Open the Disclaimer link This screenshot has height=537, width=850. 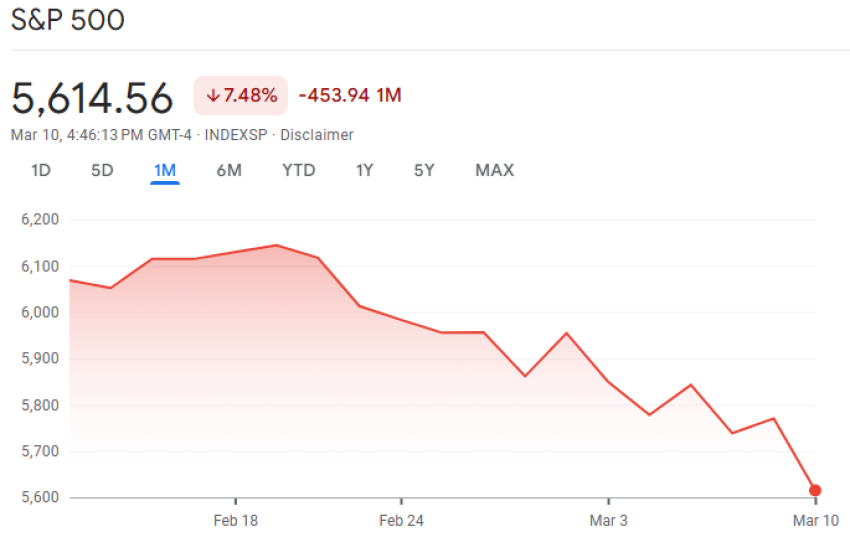coord(317,135)
